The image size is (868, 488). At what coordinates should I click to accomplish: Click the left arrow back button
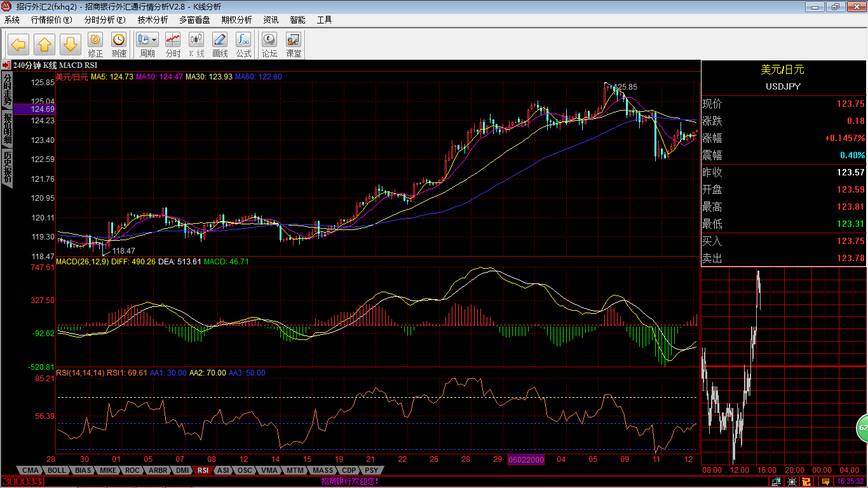coord(18,44)
